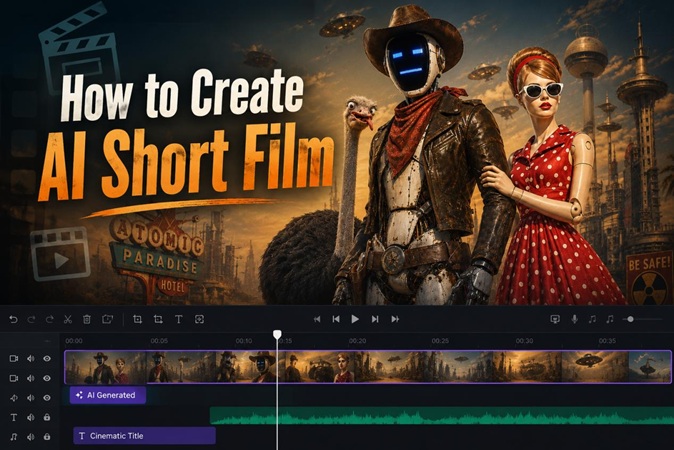Toggle the music track lock

47,437
